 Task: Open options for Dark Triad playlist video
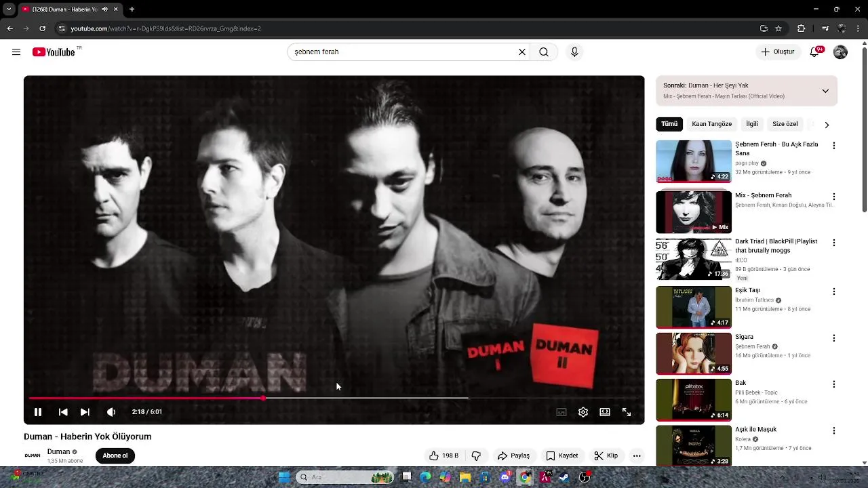pyautogui.click(x=834, y=243)
